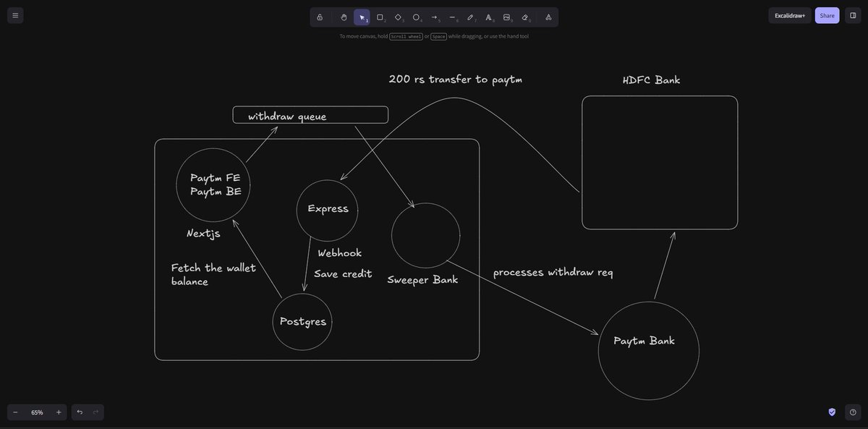This screenshot has width=868, height=429.
Task: Select the 'Save credit' label
Action: (x=343, y=273)
